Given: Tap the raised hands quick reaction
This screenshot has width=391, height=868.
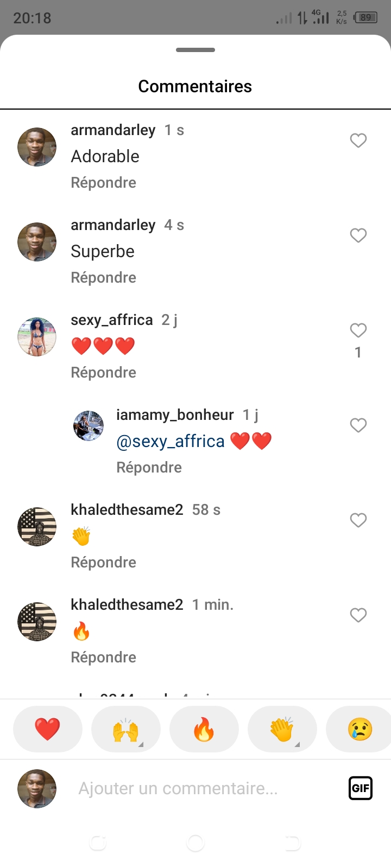Looking at the screenshot, I should point(125,729).
